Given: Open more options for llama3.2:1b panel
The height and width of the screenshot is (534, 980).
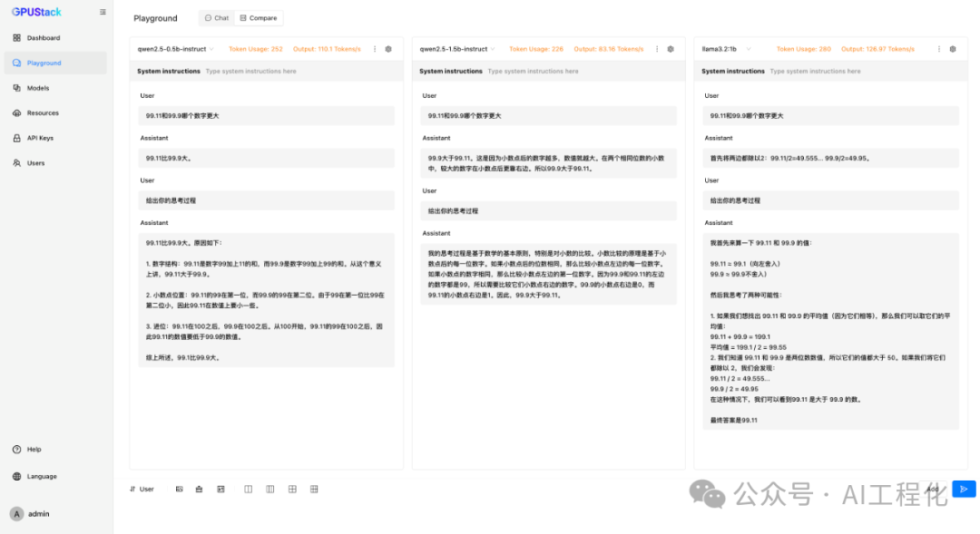Looking at the screenshot, I should [939, 49].
